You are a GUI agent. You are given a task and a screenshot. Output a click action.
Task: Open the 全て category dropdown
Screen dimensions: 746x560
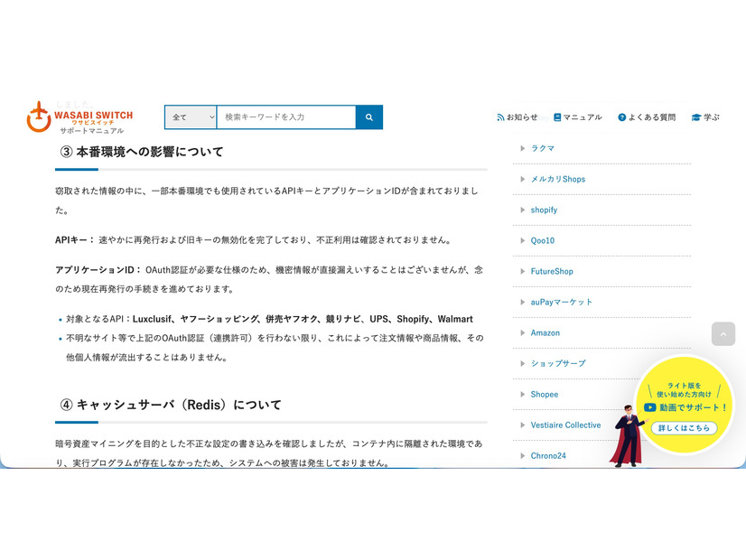(191, 117)
